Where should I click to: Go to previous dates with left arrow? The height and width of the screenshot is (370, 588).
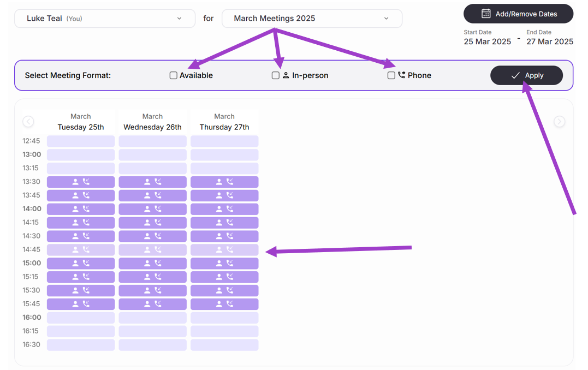coord(28,122)
